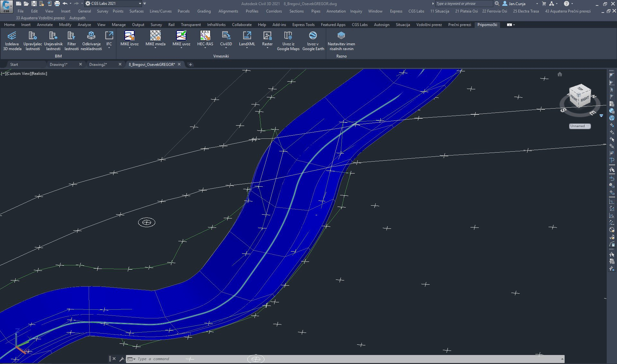Open the Corridors menu
617x364 pixels.
pos(273,11)
